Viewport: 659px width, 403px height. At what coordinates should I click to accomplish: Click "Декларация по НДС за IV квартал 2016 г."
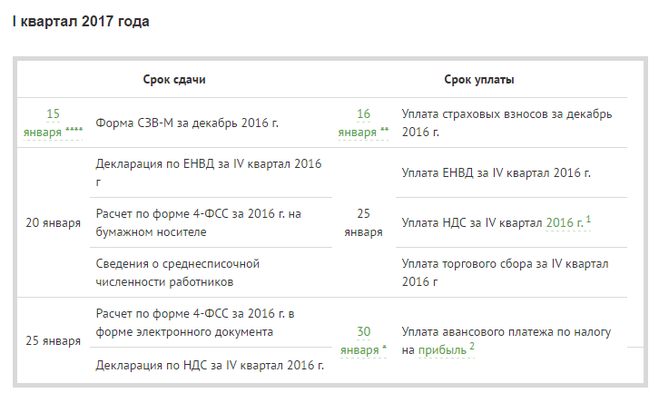[210, 365]
